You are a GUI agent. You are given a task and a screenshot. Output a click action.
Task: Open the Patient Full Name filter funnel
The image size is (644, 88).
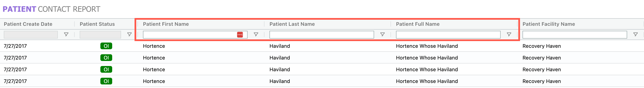[x=509, y=35]
